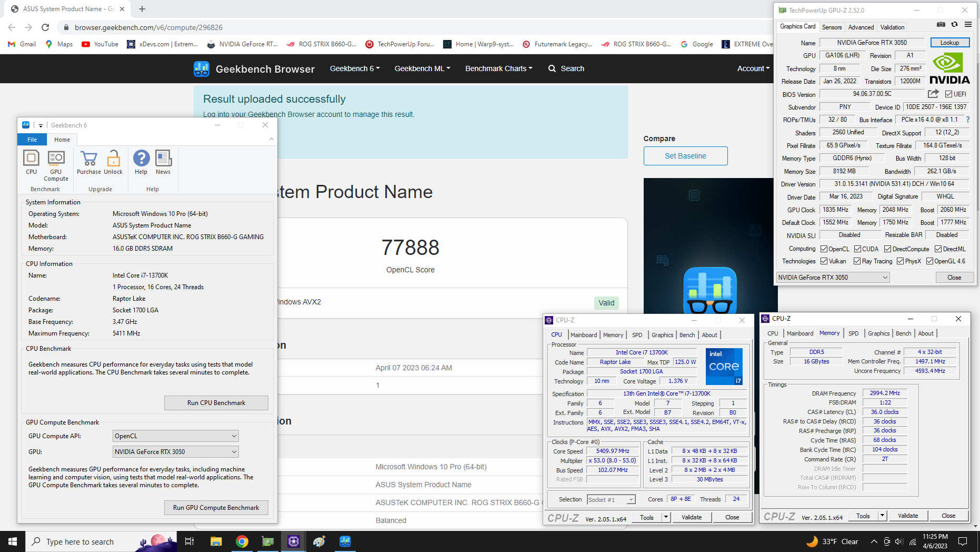
Task: Click the Windows Start button
Action: click(x=13, y=541)
